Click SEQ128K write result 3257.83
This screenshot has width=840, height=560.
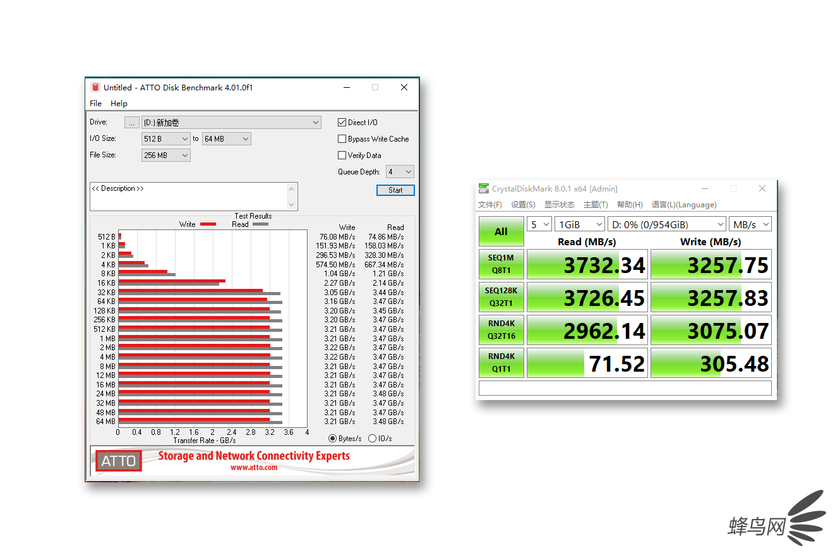[x=711, y=297]
